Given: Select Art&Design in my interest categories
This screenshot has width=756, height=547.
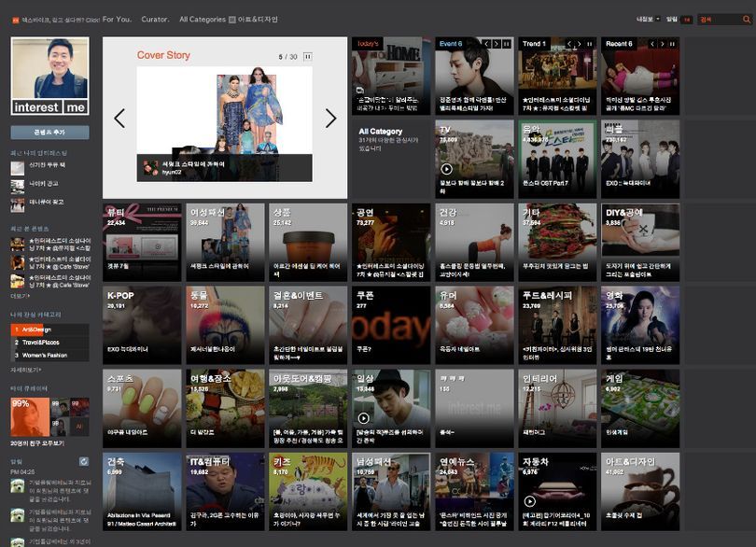Looking at the screenshot, I should point(50,330).
